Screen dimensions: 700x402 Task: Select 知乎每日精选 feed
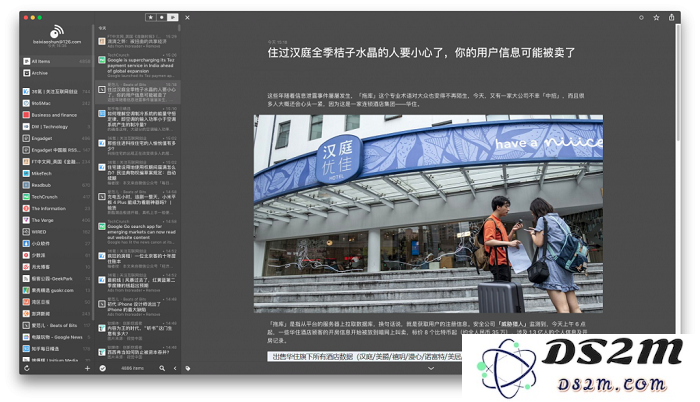57,348
